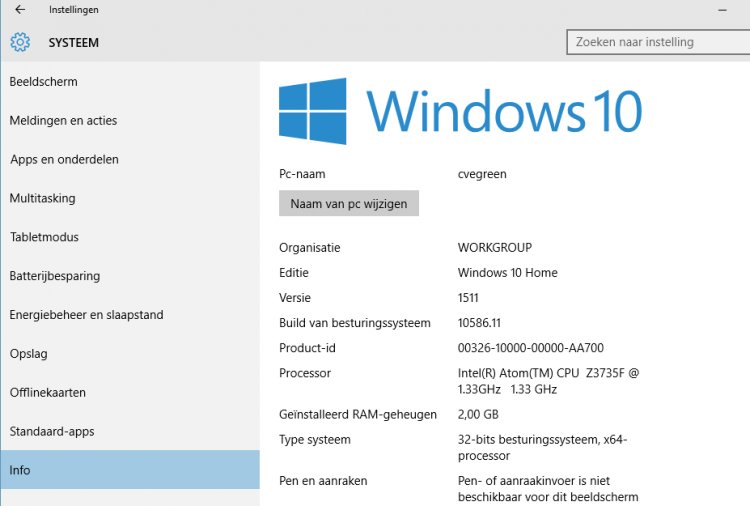This screenshot has height=506, width=750.
Task: Go to Offlinekaarten settings
Action: point(48,393)
